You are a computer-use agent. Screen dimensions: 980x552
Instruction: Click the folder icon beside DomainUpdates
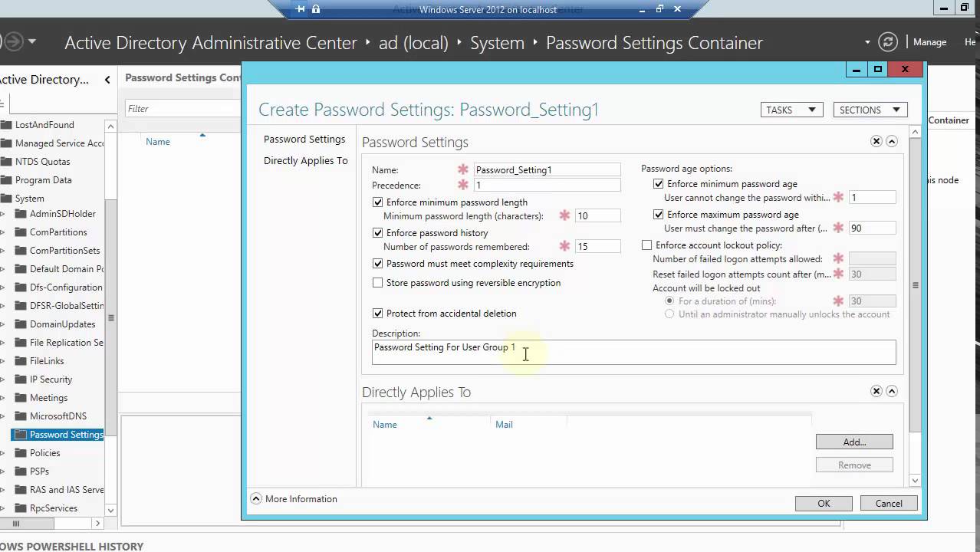21,324
